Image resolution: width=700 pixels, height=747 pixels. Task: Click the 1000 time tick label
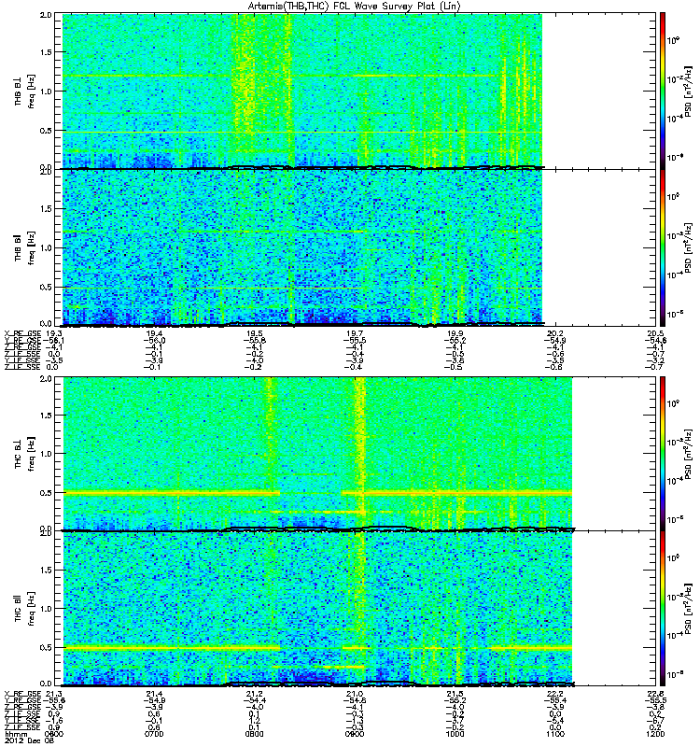(455, 734)
